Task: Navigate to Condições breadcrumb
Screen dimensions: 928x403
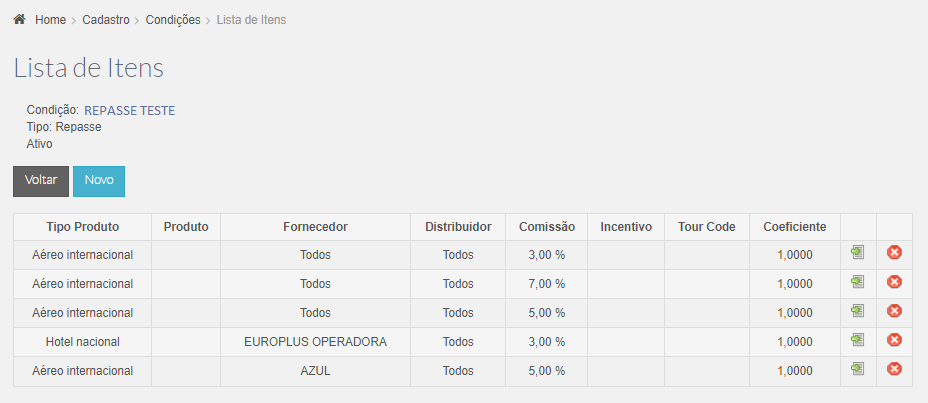Action: pyautogui.click(x=173, y=20)
